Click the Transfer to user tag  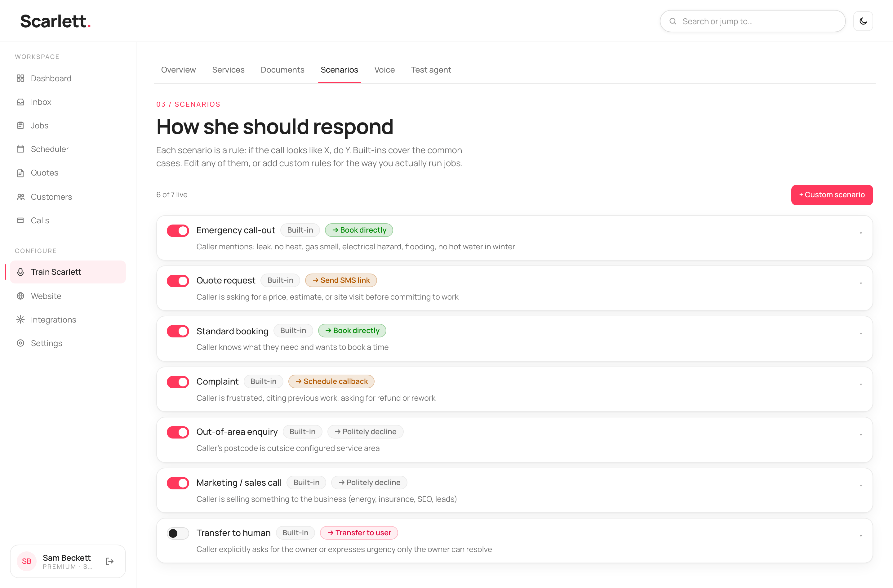359,533
